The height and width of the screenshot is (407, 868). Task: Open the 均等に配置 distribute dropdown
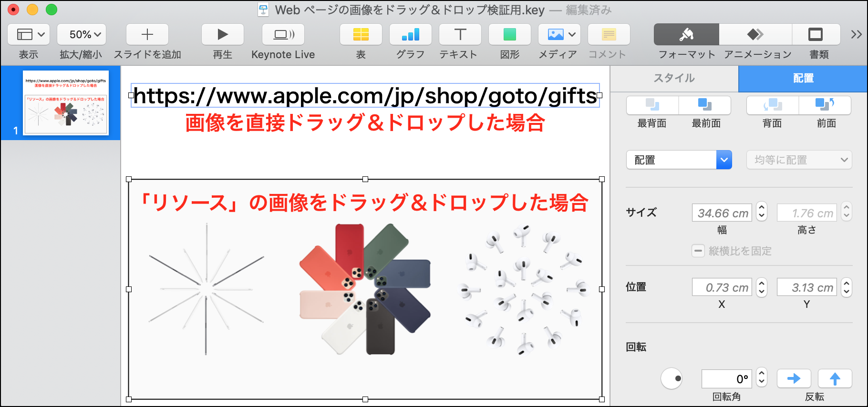click(799, 160)
